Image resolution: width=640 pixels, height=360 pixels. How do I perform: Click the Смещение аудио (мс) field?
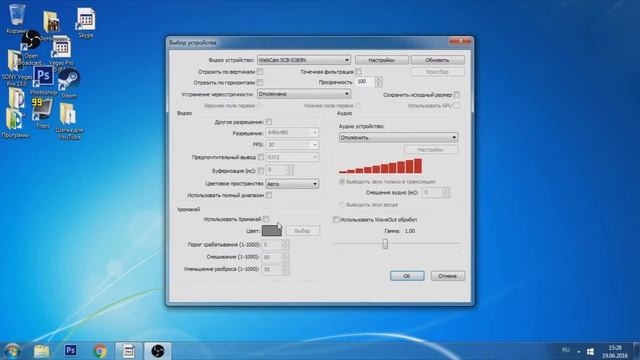coord(432,192)
